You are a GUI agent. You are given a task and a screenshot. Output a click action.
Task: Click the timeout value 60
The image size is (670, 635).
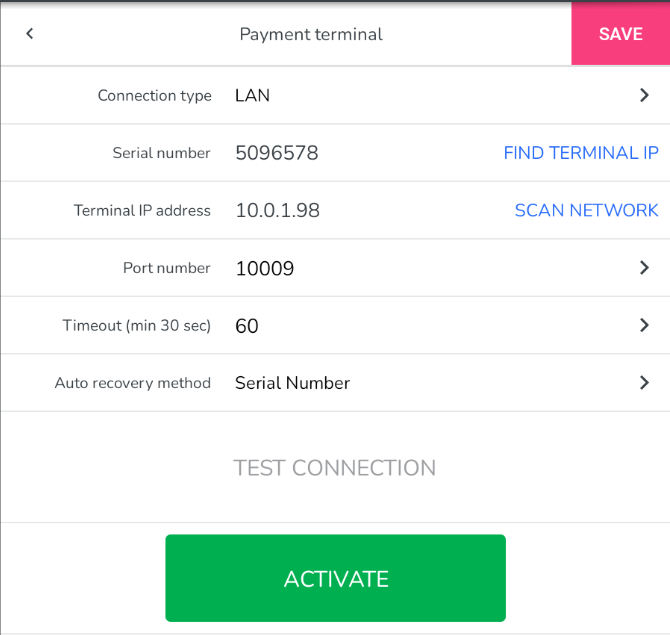247,326
